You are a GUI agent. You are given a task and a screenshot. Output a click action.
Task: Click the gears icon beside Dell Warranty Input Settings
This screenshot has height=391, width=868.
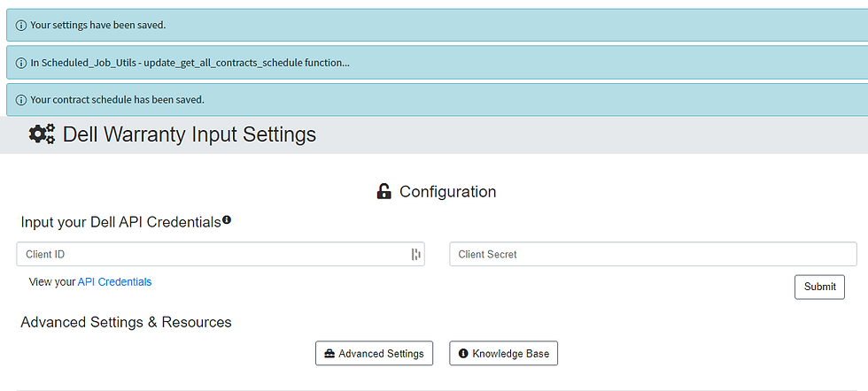coord(42,134)
